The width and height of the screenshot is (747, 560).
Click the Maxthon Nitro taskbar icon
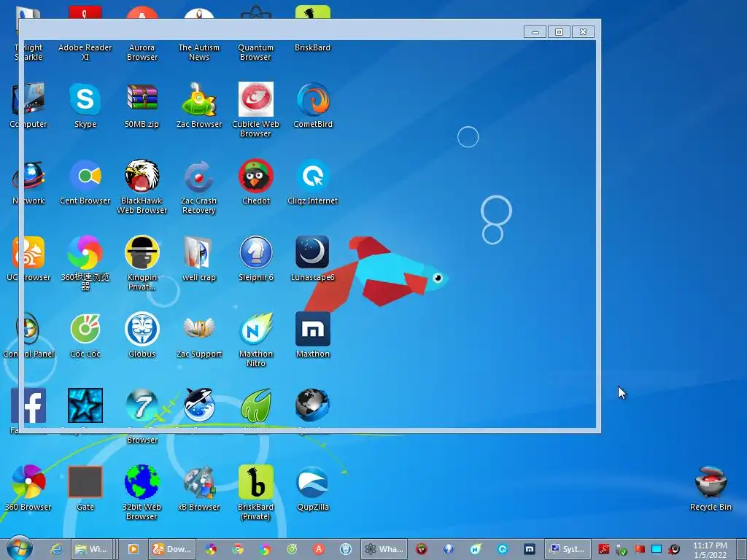click(476, 549)
